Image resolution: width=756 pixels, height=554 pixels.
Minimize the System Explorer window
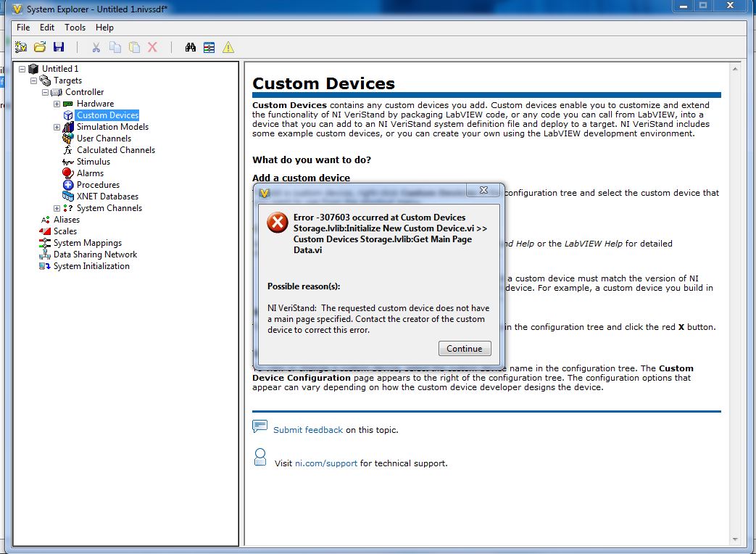tap(684, 6)
